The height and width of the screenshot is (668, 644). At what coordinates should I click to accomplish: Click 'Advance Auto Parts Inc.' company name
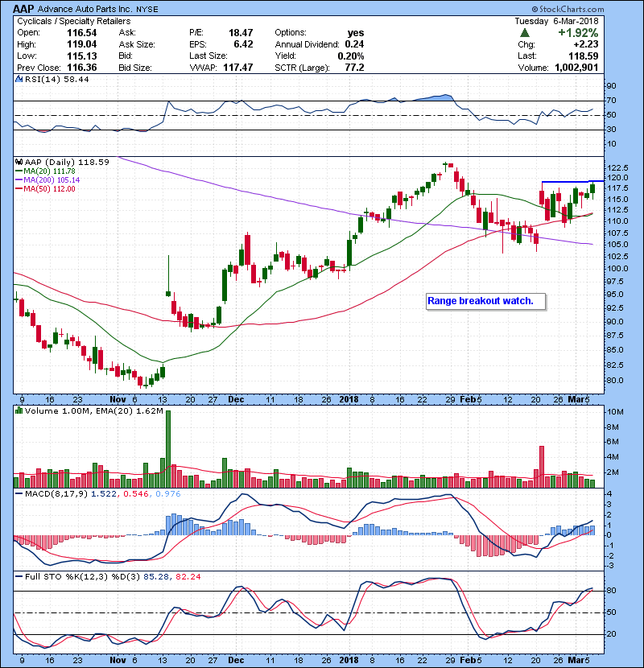[x=86, y=9]
